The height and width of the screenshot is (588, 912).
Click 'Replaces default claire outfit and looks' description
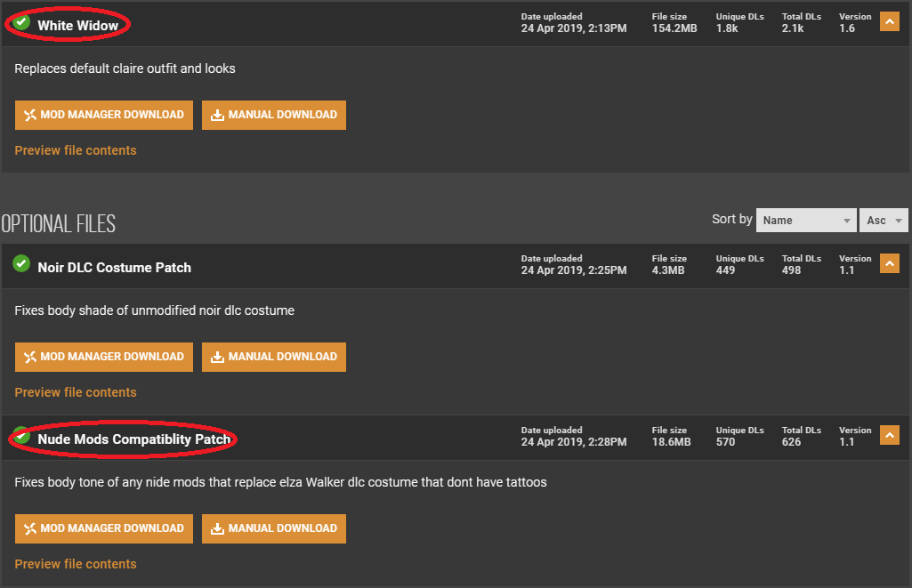pos(125,68)
